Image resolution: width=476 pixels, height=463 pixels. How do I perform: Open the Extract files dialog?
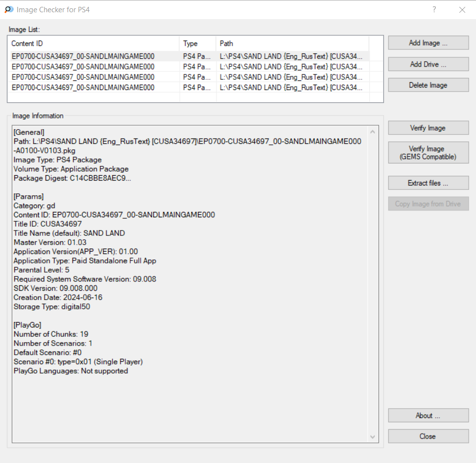coord(428,183)
